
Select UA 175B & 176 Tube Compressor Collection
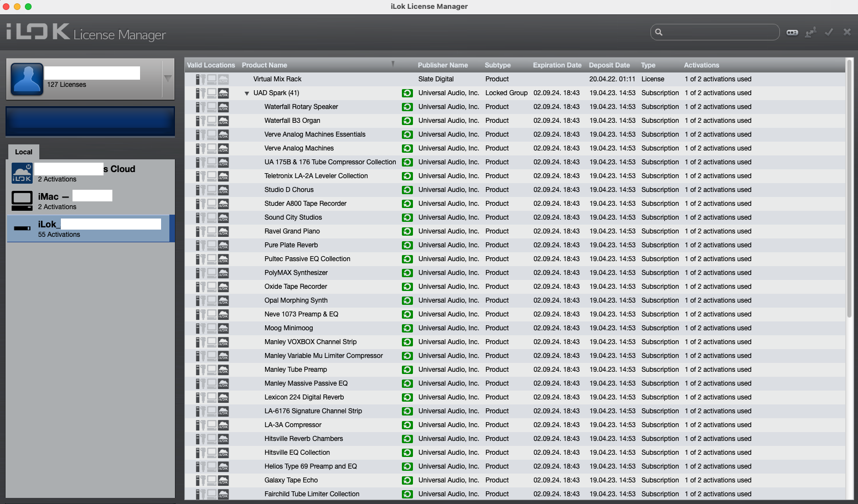[515, 162]
